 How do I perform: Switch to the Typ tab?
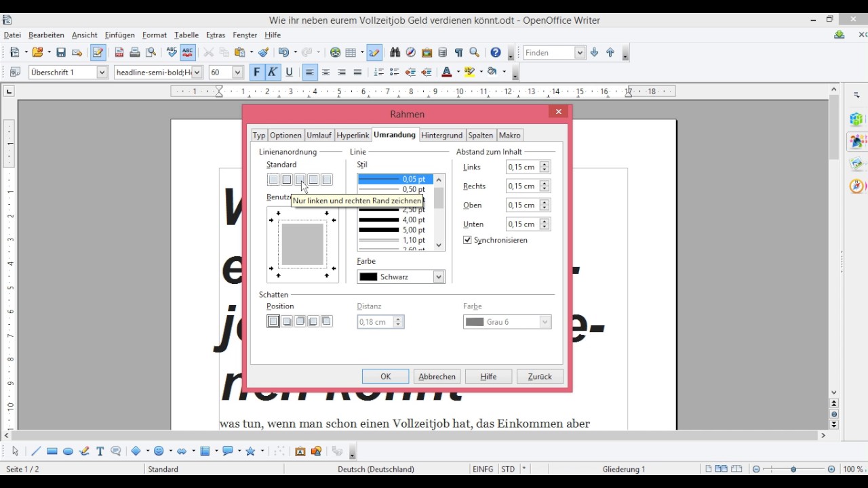(259, 135)
